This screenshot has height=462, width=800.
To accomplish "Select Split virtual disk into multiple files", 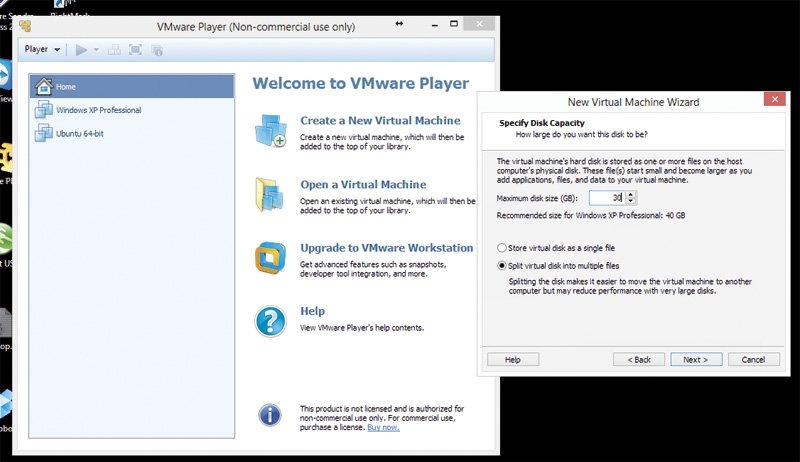I will click(558, 266).
